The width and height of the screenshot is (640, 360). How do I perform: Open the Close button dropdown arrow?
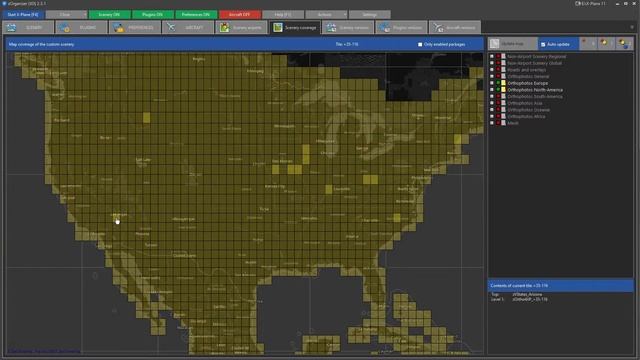[85, 15]
